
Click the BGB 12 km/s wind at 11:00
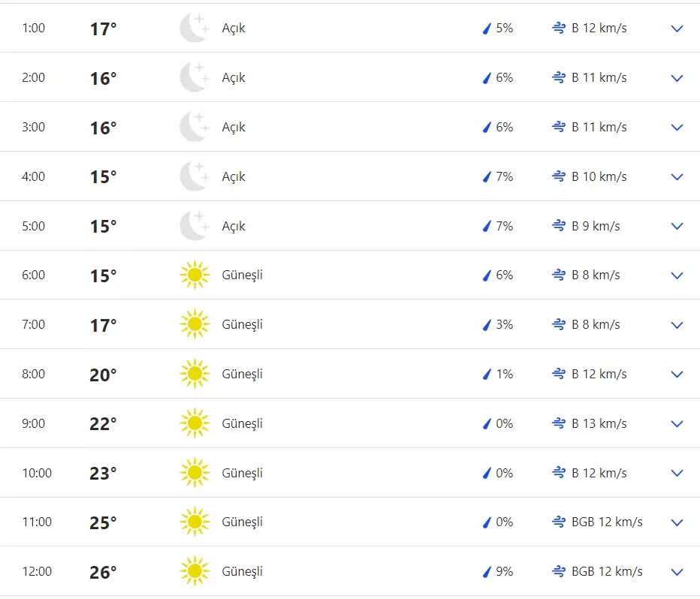click(x=607, y=522)
